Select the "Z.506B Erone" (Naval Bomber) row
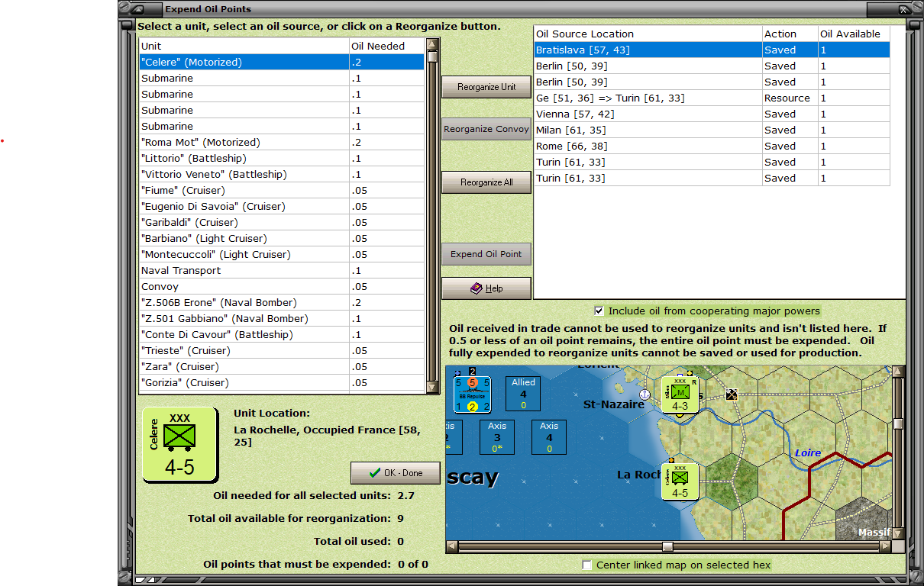 tap(281, 303)
